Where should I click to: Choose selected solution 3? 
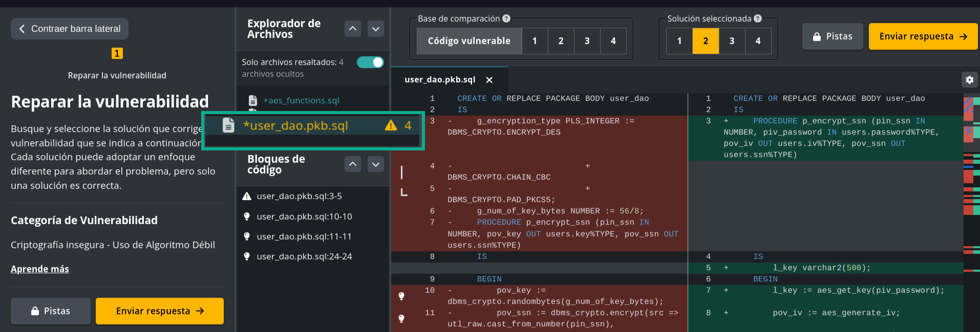(732, 41)
